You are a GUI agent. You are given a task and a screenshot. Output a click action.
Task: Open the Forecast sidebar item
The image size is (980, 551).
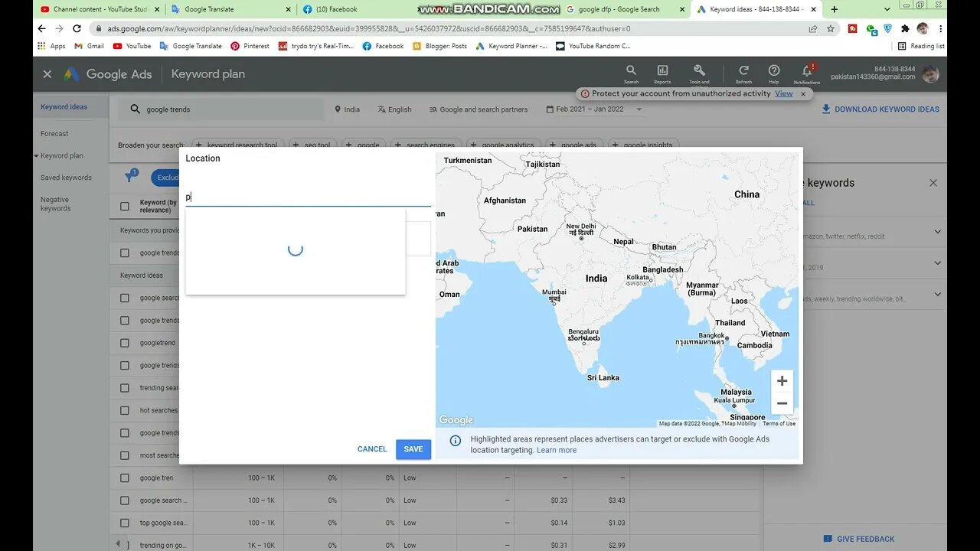pos(54,134)
